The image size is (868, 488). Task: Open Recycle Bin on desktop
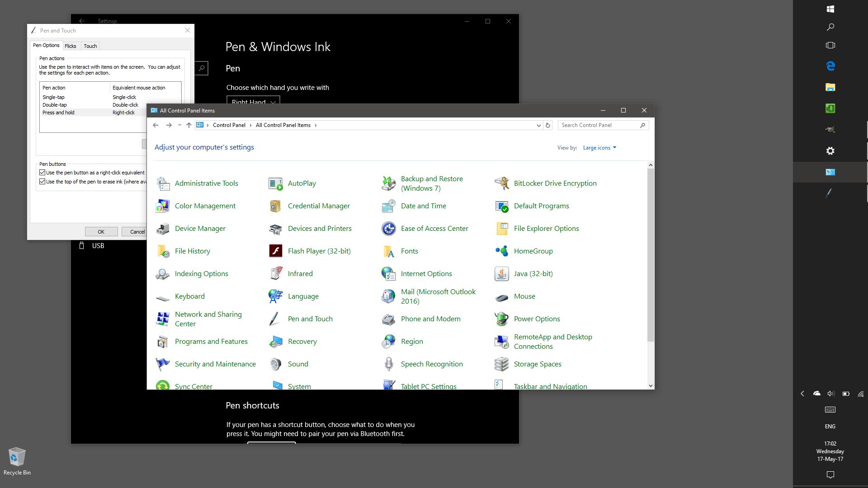17,461
